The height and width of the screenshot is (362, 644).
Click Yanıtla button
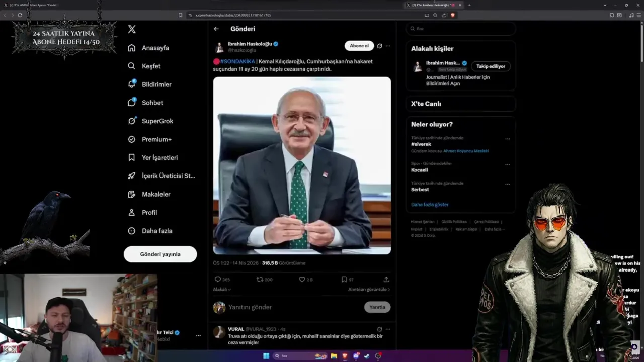click(377, 307)
